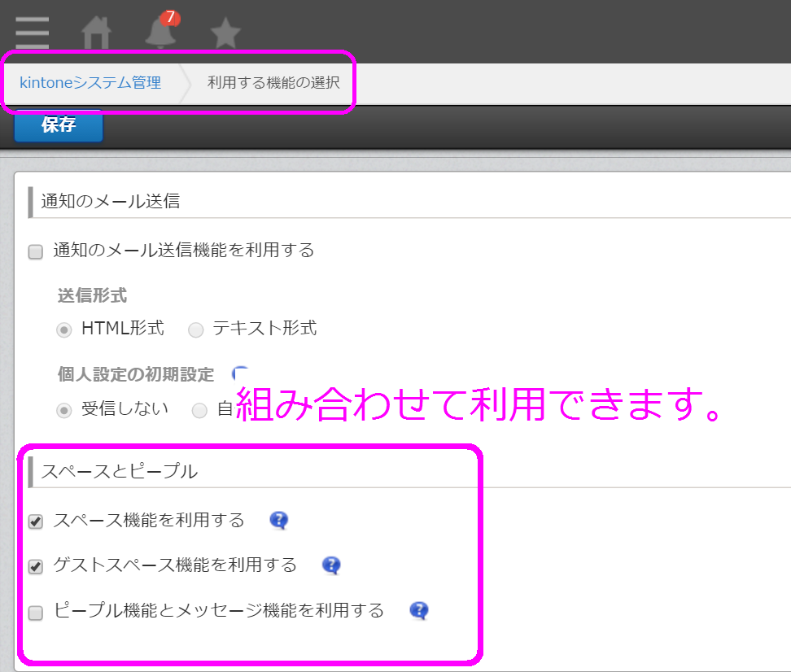Image resolution: width=791 pixels, height=672 pixels.
Task: Open help for スペース機能を利用する
Action: coord(278,520)
